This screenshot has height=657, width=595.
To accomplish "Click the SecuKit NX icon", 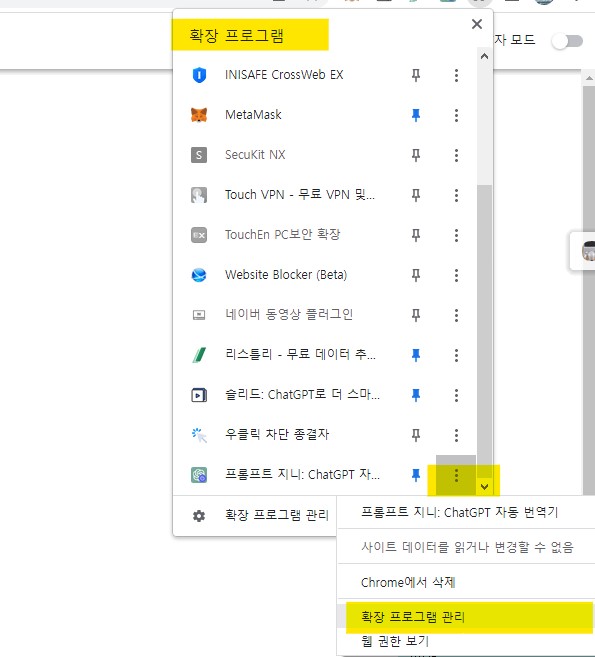I will [x=199, y=155].
